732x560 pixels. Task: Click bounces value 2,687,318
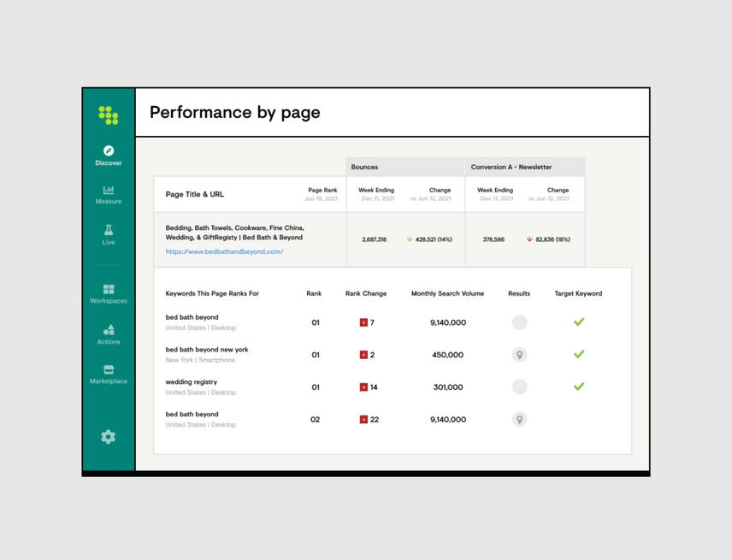coord(374,239)
